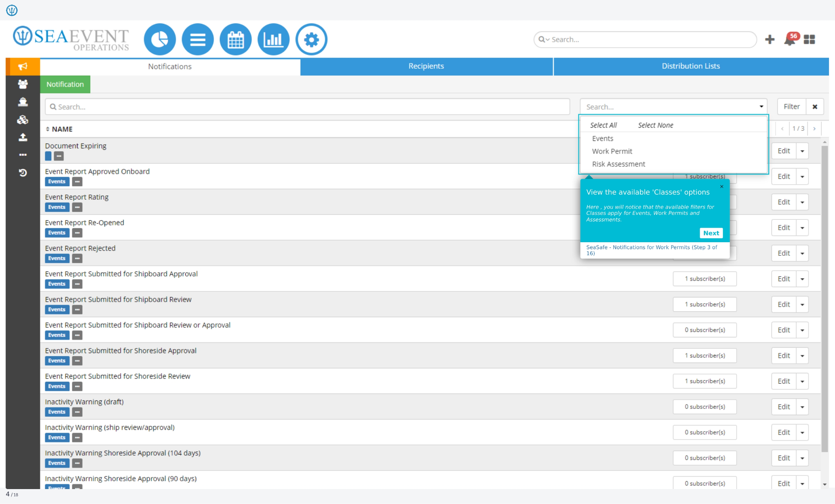Open the global search type dropdown arrow
Screen dimensions: 835x504
544,40
